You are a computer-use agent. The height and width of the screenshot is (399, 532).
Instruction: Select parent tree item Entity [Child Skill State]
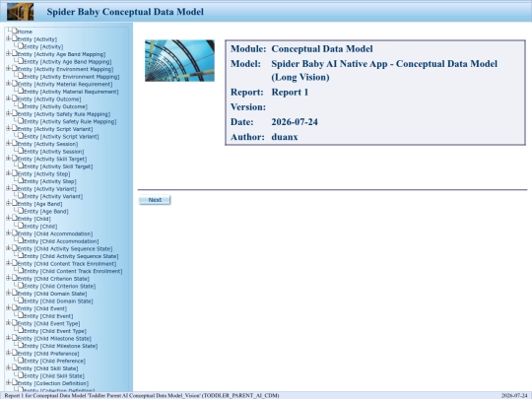(x=48, y=368)
